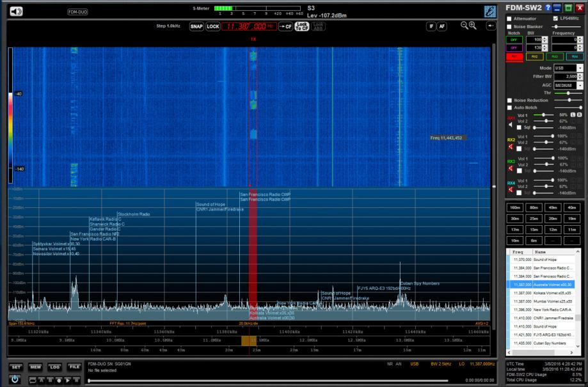The image size is (588, 387).
Task: Toggle the Noise Reduction checkbox
Action: (x=509, y=100)
